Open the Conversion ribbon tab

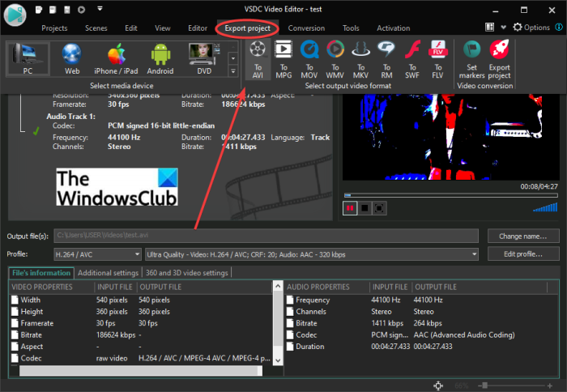[306, 28]
